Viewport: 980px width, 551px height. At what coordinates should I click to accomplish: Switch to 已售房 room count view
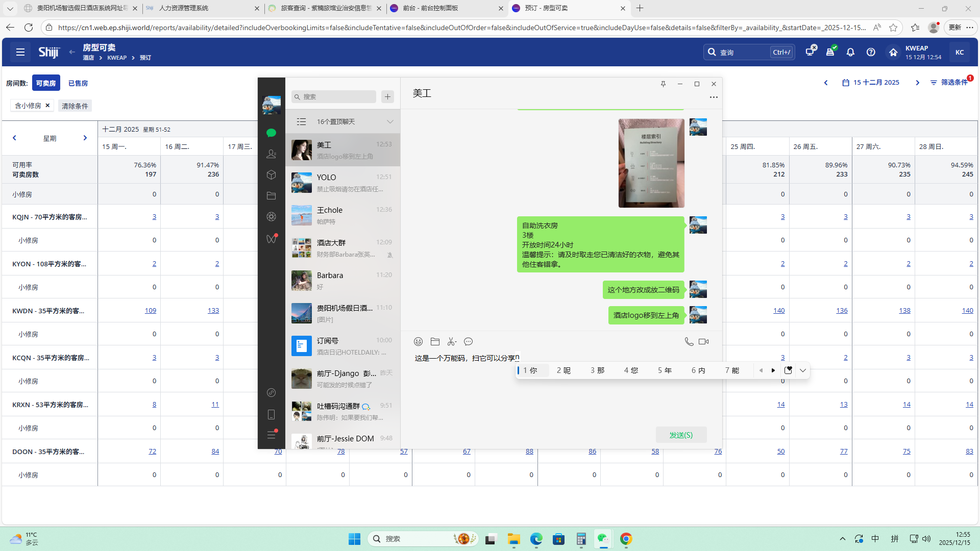pyautogui.click(x=78, y=83)
